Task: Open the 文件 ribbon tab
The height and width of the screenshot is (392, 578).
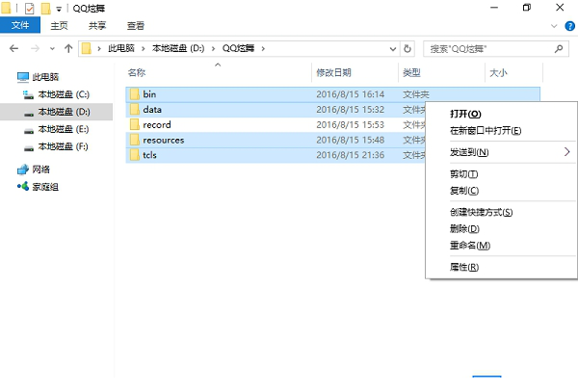Action: point(20,25)
